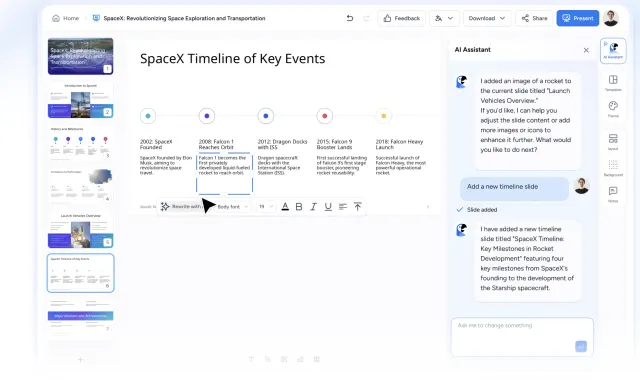
Task: Open the Layout panel icon
Action: (613, 142)
